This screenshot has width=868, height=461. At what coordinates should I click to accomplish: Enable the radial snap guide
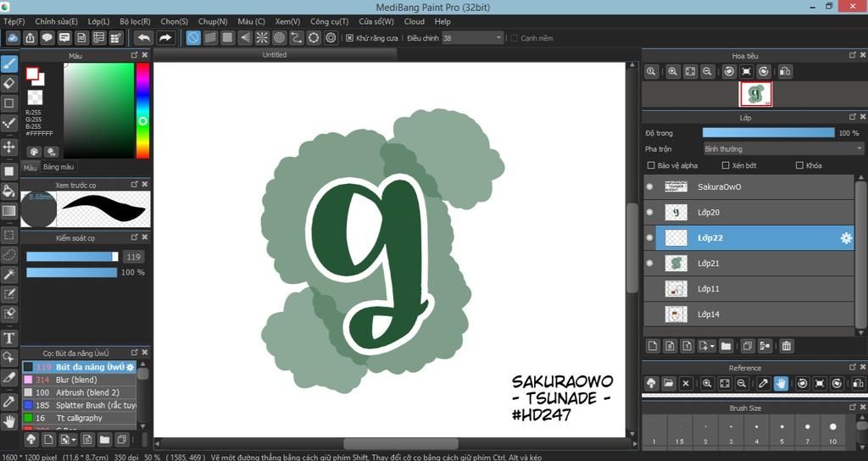coord(262,37)
